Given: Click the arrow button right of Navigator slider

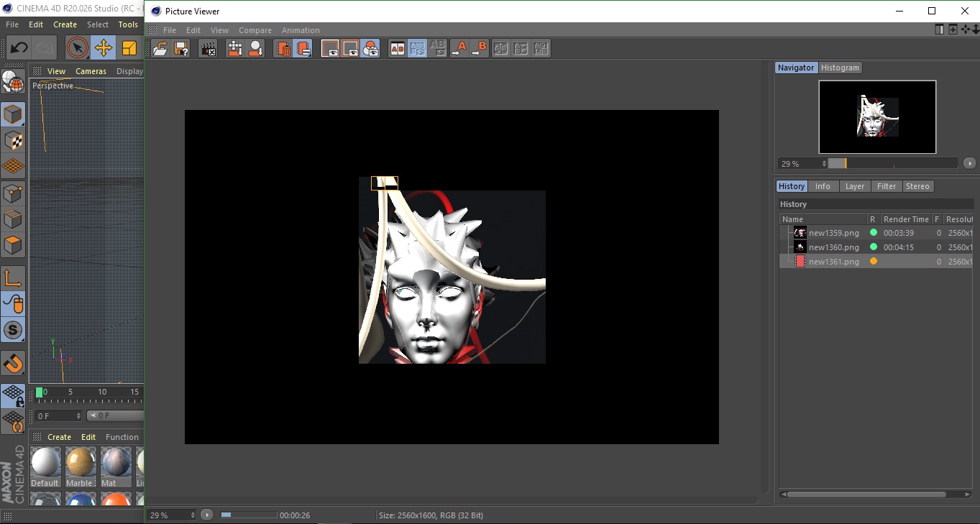Looking at the screenshot, I should pyautogui.click(x=969, y=163).
